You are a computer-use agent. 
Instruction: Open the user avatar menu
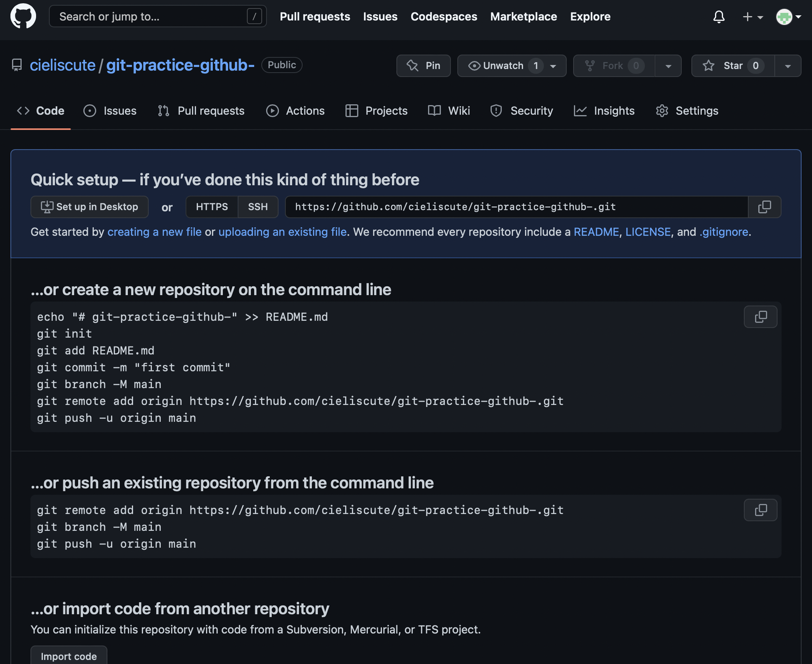(788, 17)
